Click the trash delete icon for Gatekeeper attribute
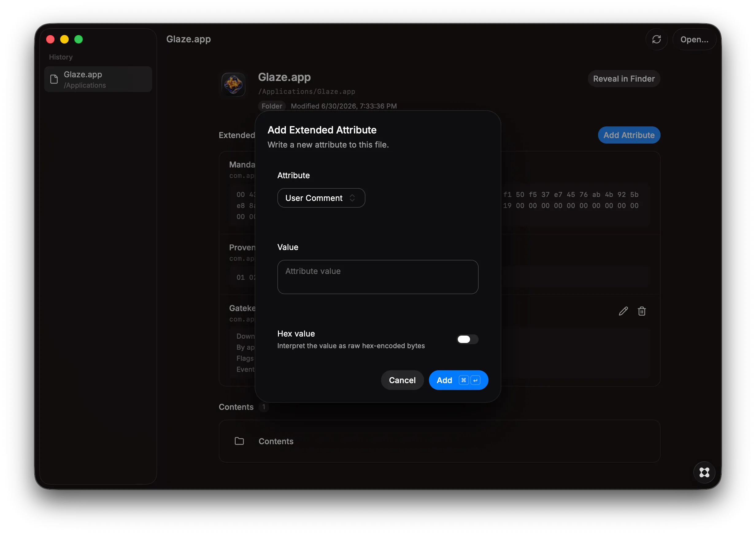The width and height of the screenshot is (756, 535). [x=641, y=311]
